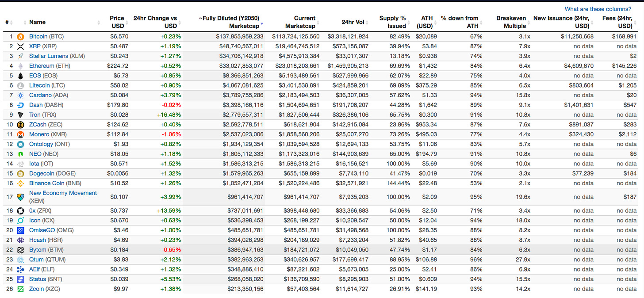644x298 pixels.
Task: Click the sort arrows right of Name header
Action: tap(99, 23)
